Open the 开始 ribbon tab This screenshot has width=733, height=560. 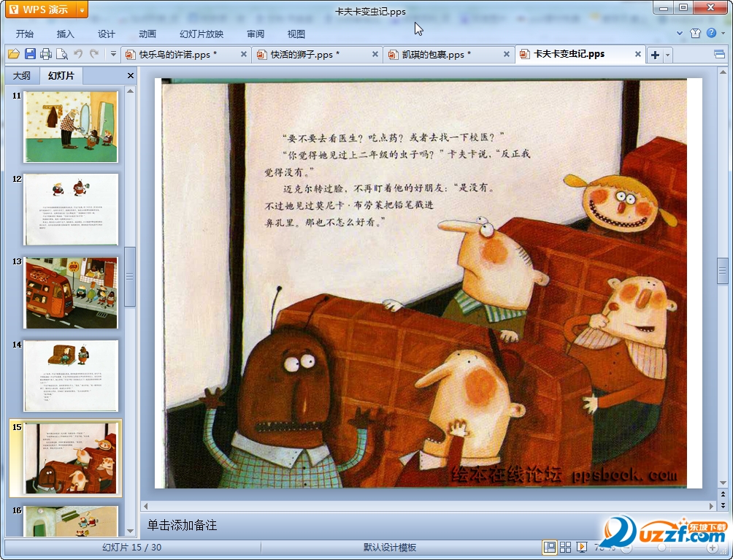24,34
